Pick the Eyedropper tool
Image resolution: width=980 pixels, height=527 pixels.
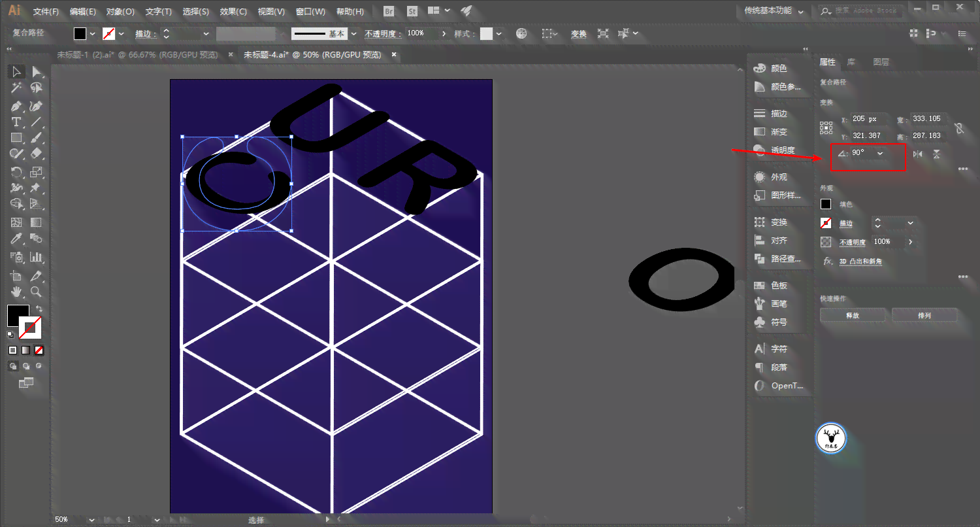tap(16, 239)
